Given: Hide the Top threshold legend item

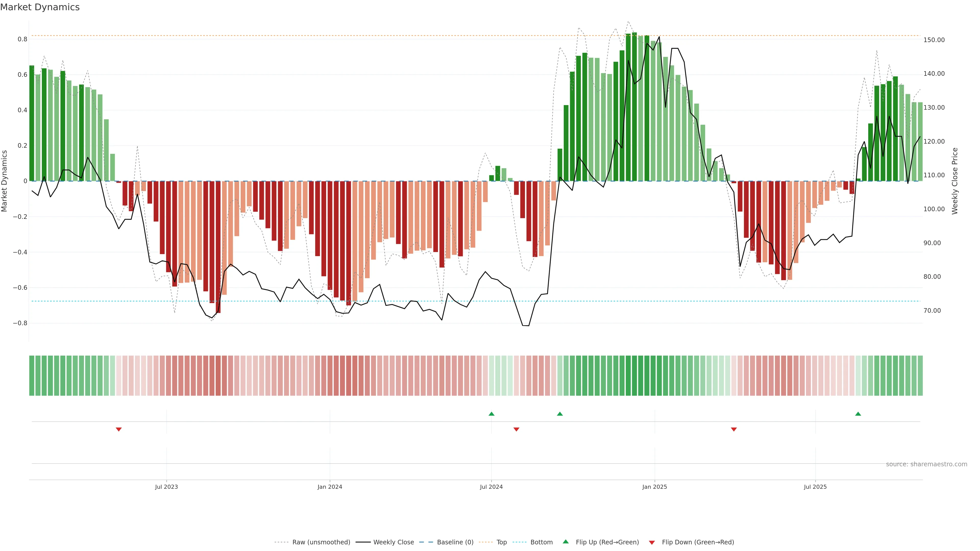Looking at the screenshot, I should point(501,542).
